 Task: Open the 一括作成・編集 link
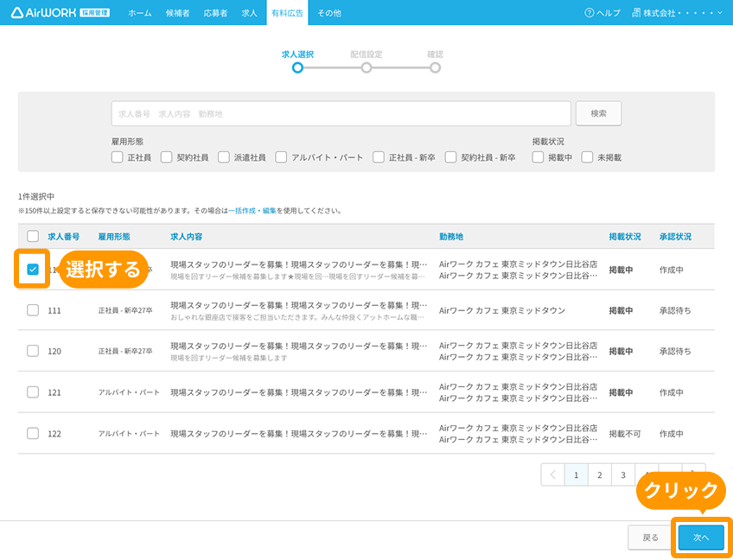[252, 211]
